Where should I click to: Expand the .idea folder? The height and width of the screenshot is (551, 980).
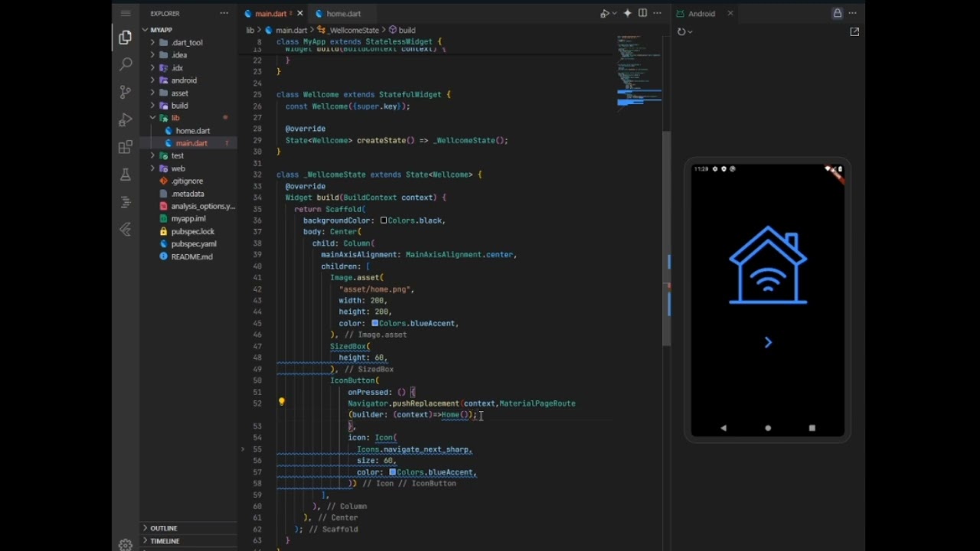(179, 55)
